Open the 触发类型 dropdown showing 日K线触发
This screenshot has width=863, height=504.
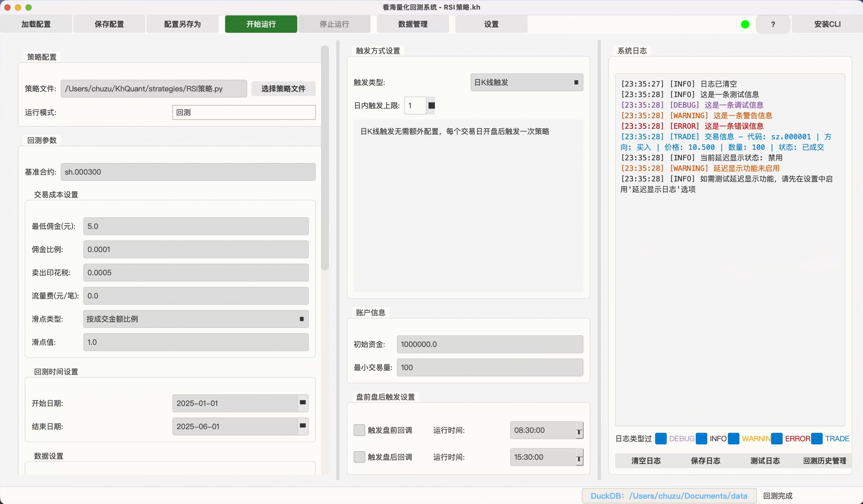527,83
